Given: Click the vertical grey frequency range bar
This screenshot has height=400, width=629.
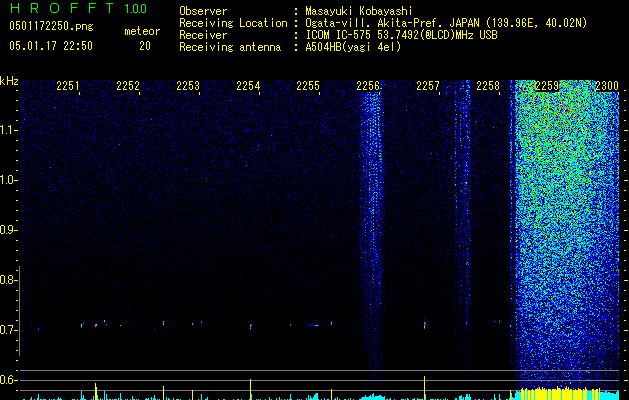Looking at the screenshot, I should pos(20,311).
